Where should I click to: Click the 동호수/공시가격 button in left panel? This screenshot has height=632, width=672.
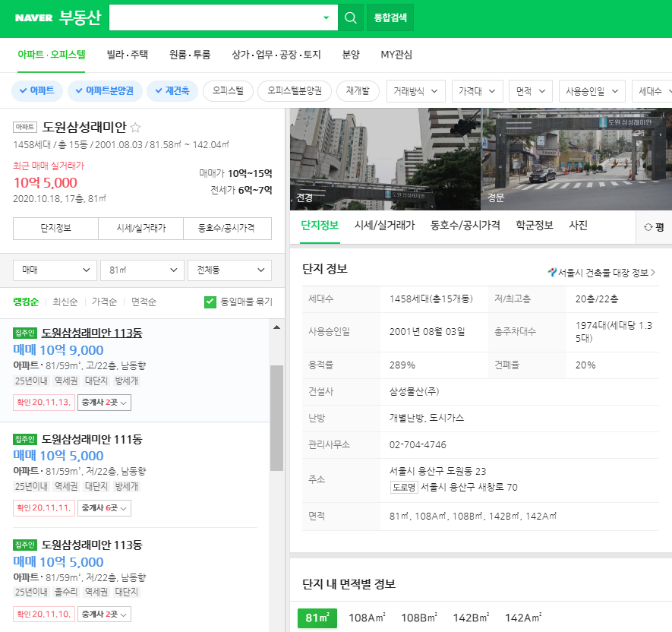[227, 228]
